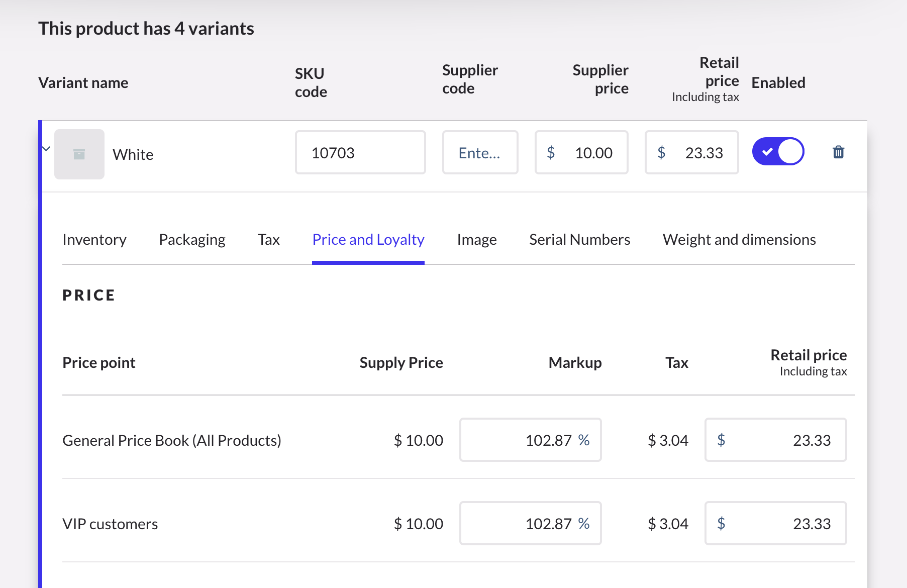Open the Inventory tab
The height and width of the screenshot is (588, 907).
pyautogui.click(x=94, y=240)
